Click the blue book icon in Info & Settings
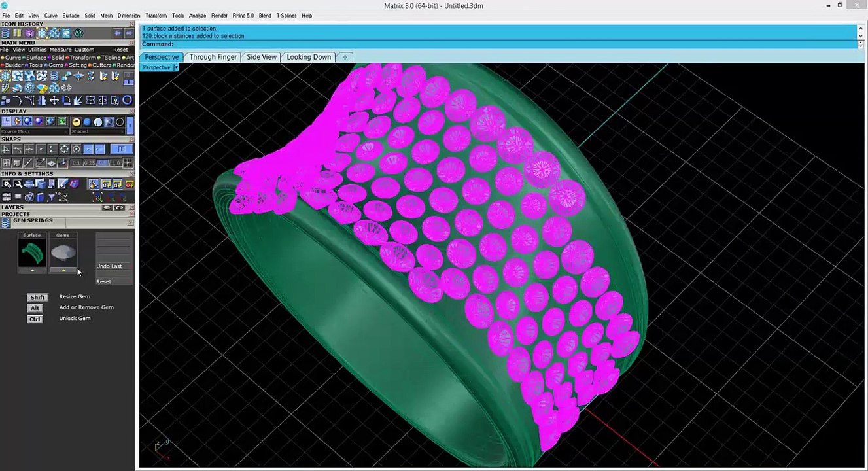 pyautogui.click(x=41, y=197)
